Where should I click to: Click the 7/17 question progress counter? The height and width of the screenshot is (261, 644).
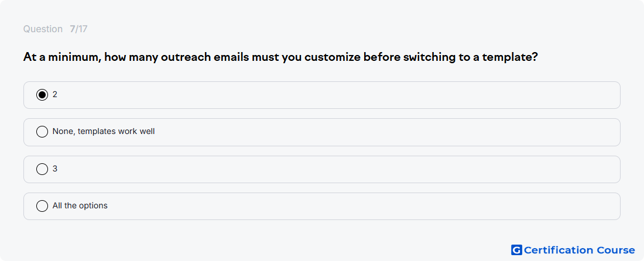(78, 29)
